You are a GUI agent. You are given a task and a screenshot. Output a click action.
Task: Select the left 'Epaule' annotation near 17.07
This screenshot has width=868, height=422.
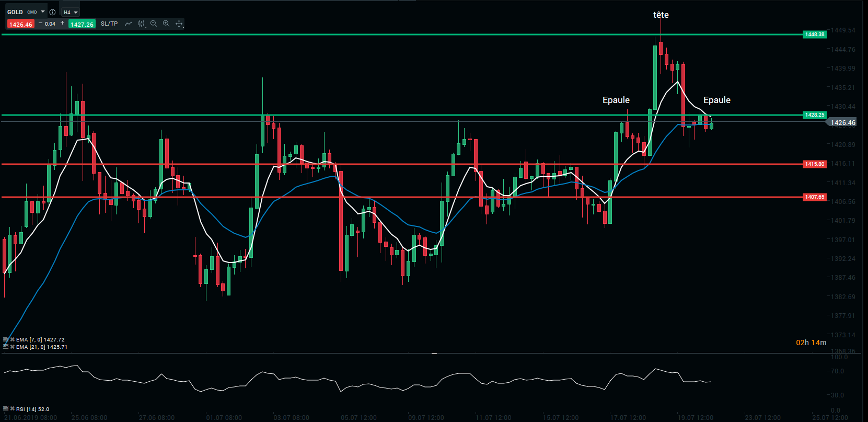[616, 100]
